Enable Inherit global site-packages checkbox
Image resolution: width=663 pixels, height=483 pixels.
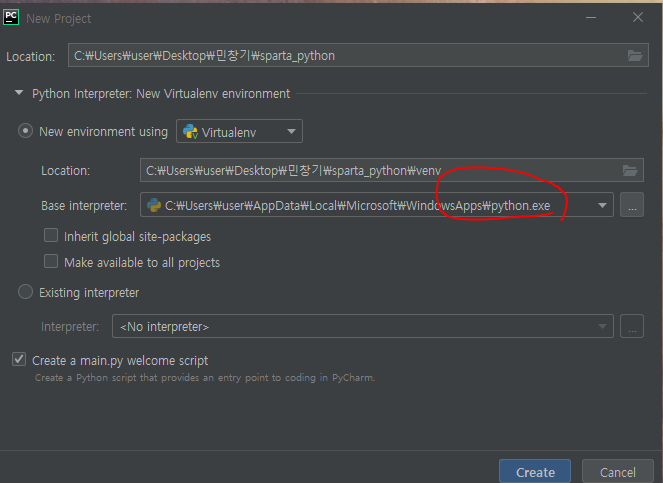click(51, 235)
